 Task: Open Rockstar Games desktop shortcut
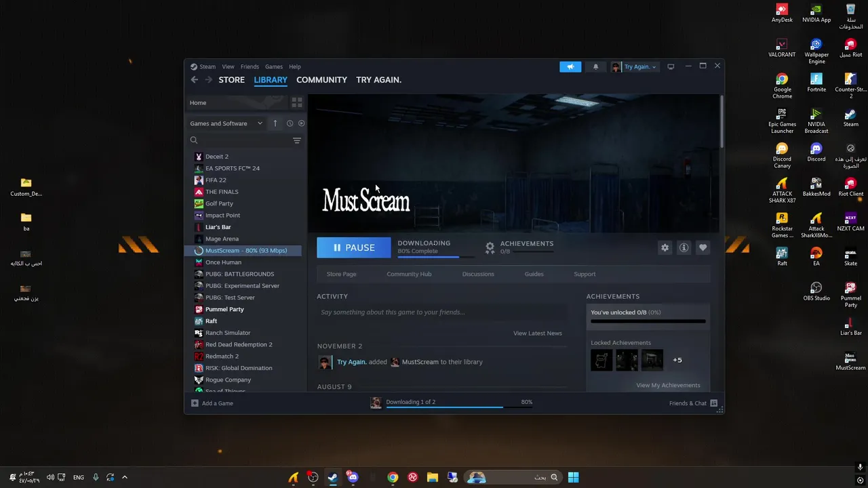(x=782, y=225)
